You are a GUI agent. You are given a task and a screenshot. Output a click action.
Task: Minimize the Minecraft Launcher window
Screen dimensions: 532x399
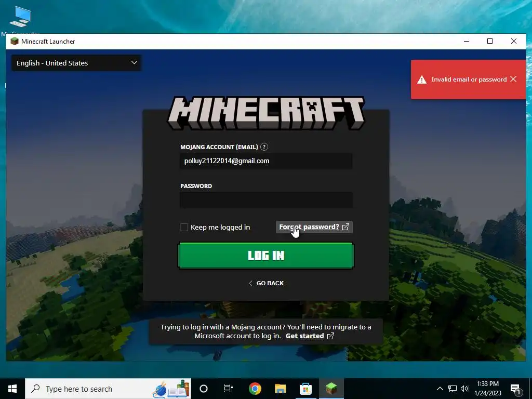tap(467, 42)
